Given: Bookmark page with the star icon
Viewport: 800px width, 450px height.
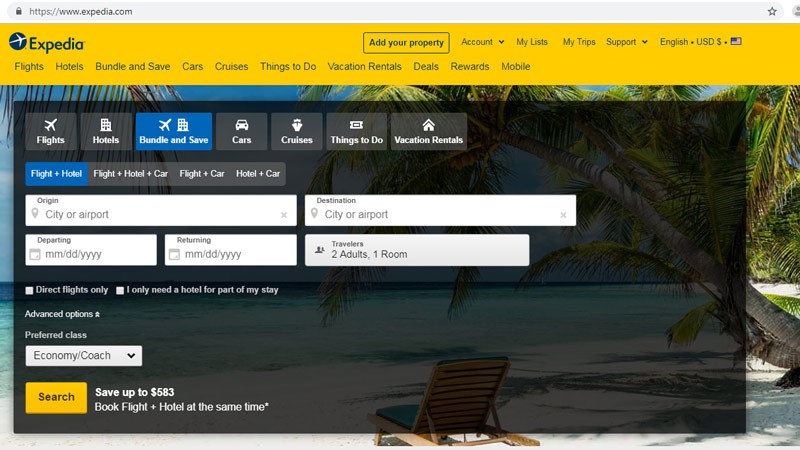Looking at the screenshot, I should click(772, 11).
